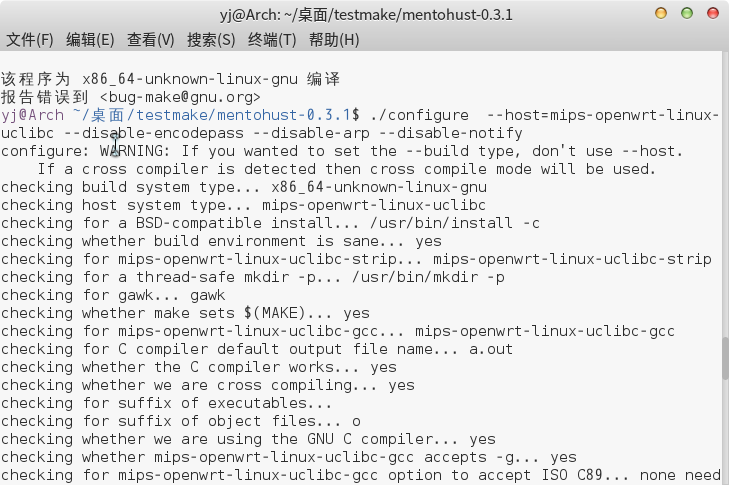Click the green maximize window button
The image size is (729, 485).
click(687, 13)
